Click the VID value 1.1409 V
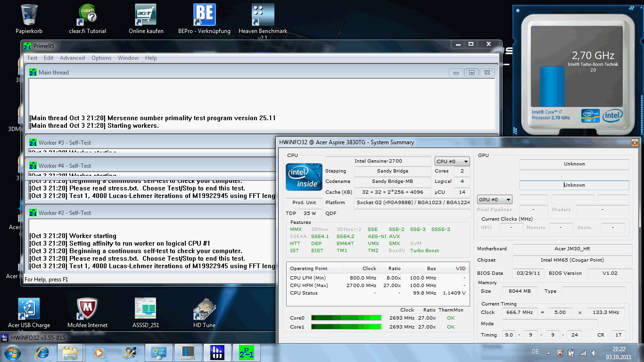This screenshot has height=362, width=644. pyautogui.click(x=454, y=293)
